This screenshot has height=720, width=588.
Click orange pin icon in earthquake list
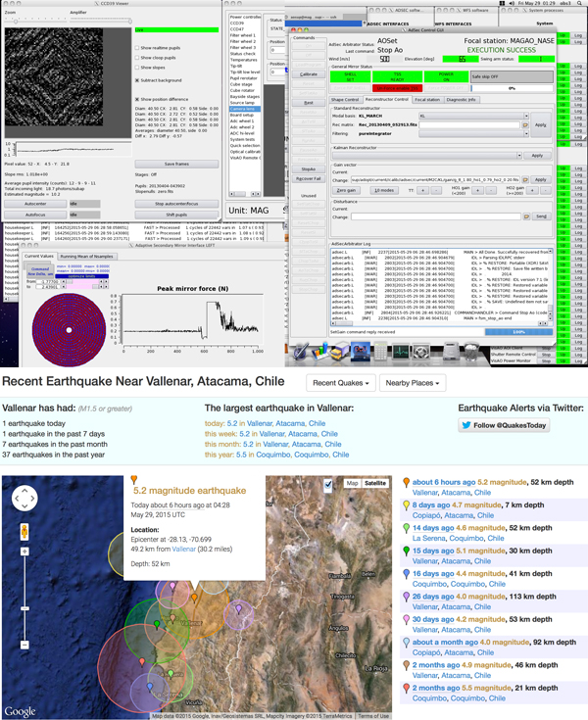(x=406, y=483)
